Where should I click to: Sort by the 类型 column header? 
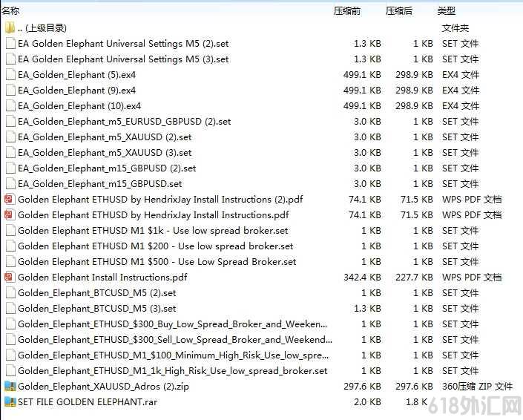tap(447, 11)
